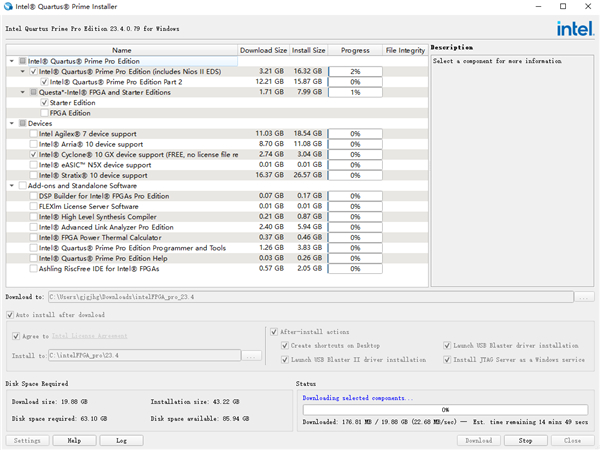Click the Quartus installer title bar icon
The height and width of the screenshot is (450, 600).
8,6
